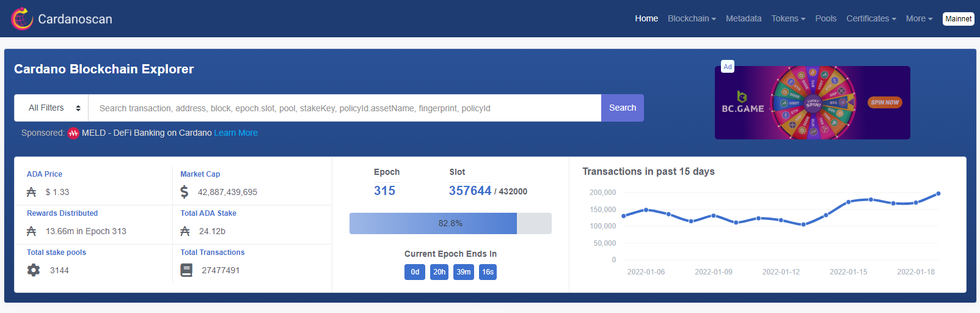Click the 82.8% epoch progress bar
This screenshot has height=313, width=980.
tap(450, 223)
